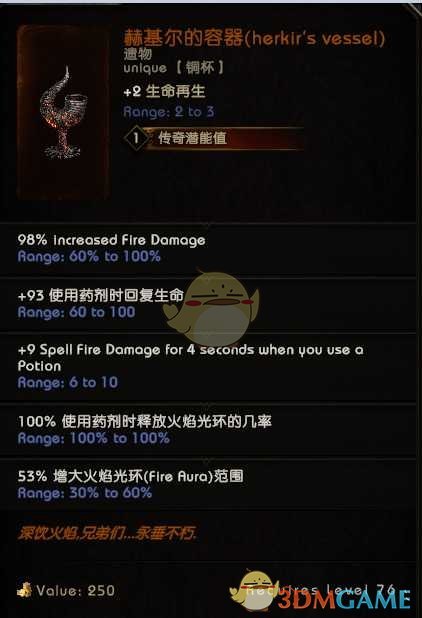Click the Range: 6 to 10 line
This screenshot has height=618, width=422.
click(x=68, y=382)
